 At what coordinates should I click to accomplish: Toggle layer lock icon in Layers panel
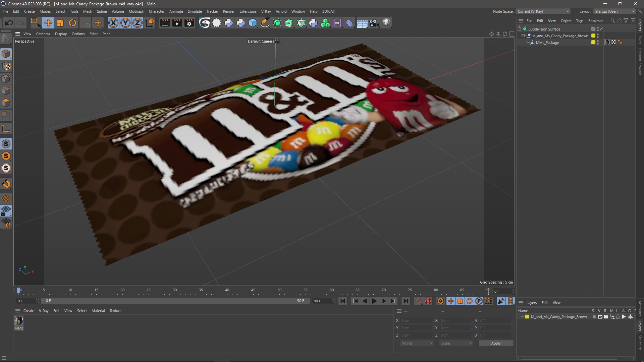[x=618, y=317]
